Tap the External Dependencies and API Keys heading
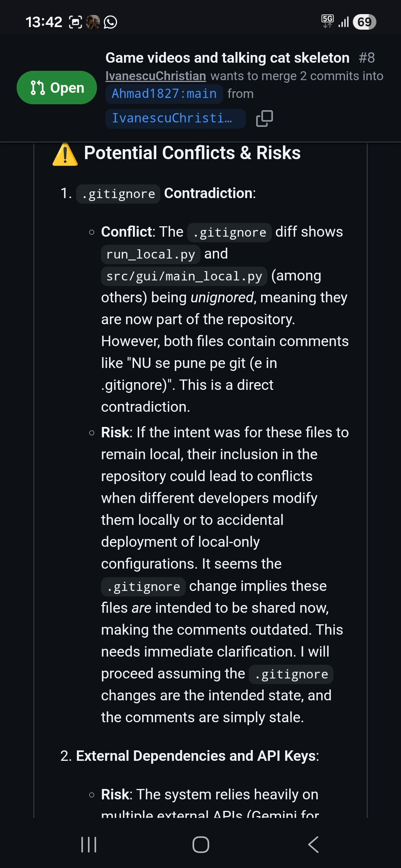This screenshot has height=868, width=401. [198, 756]
